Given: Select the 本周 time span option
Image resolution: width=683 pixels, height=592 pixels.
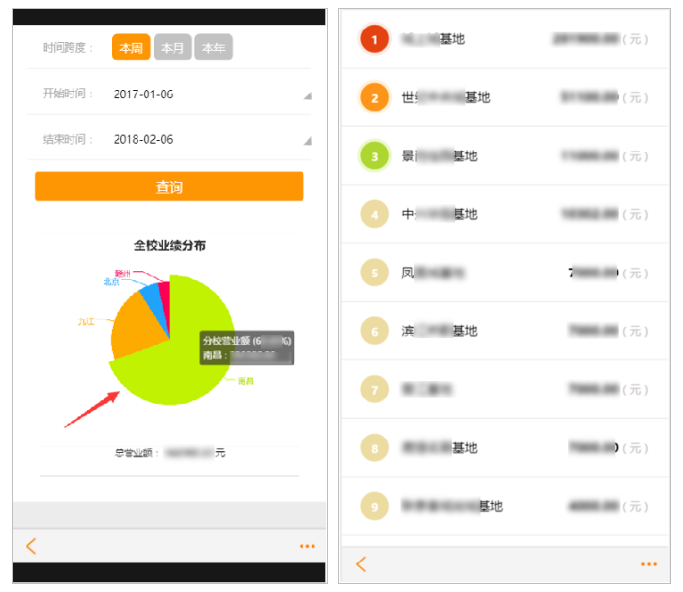Looking at the screenshot, I should [x=131, y=48].
